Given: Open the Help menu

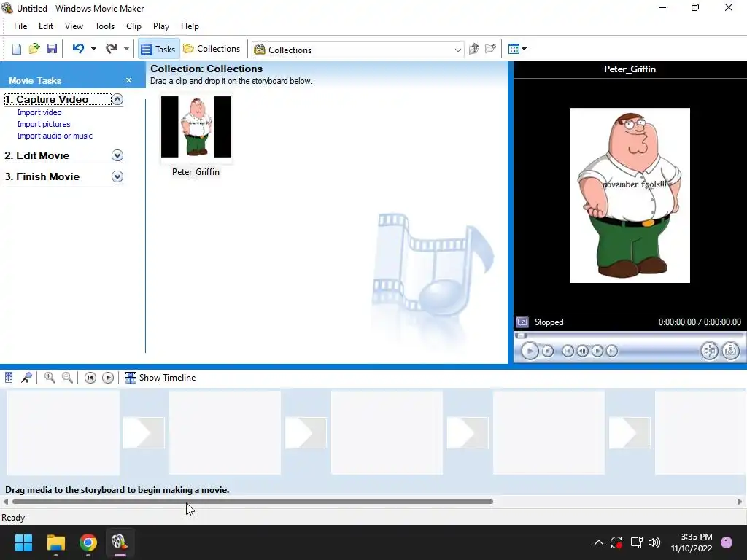Looking at the screenshot, I should [x=190, y=26].
